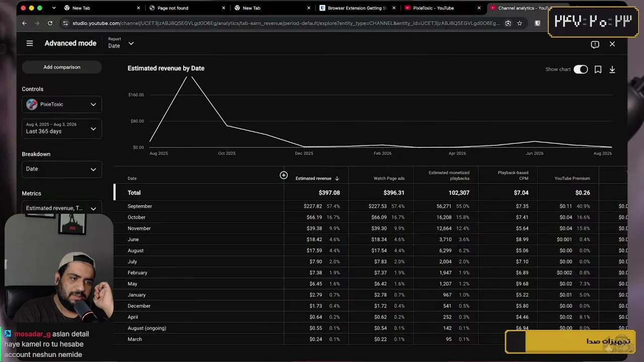Image resolution: width=644 pixels, height=362 pixels.
Task: Expand the PixieToxic channel selector
Action: pos(62,104)
